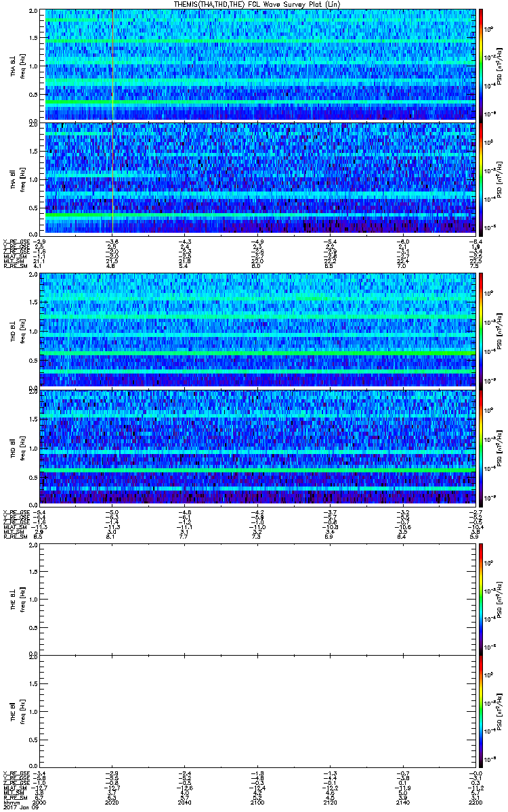This screenshot has width=508, height=812.
Task: Click the 'THE B⊥ freq [Hz]' axis label
Action: (x=18, y=598)
